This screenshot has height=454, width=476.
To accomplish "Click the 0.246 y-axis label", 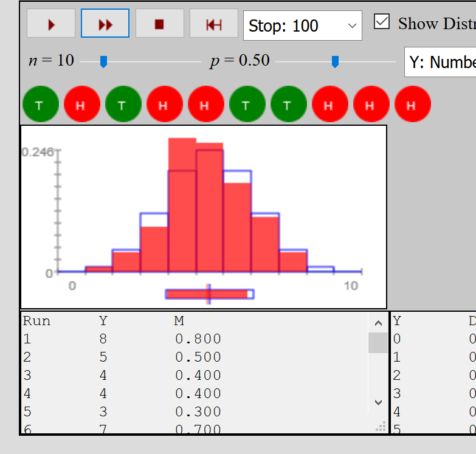I will pos(38,152).
